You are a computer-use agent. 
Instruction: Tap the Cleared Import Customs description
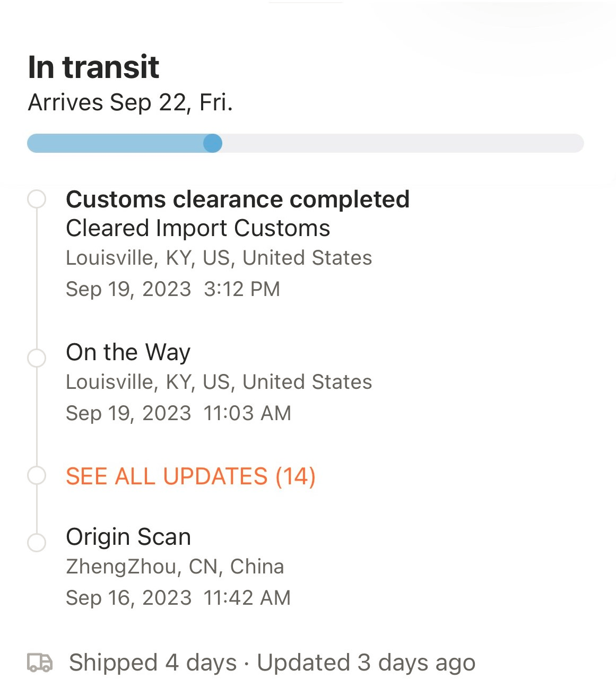(x=198, y=229)
